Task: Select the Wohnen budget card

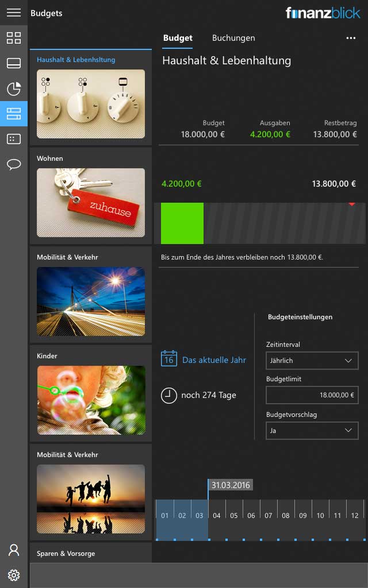Action: pyautogui.click(x=91, y=196)
